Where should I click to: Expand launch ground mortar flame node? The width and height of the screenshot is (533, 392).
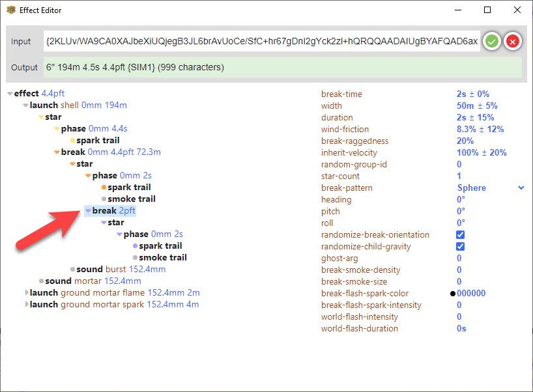(26, 293)
